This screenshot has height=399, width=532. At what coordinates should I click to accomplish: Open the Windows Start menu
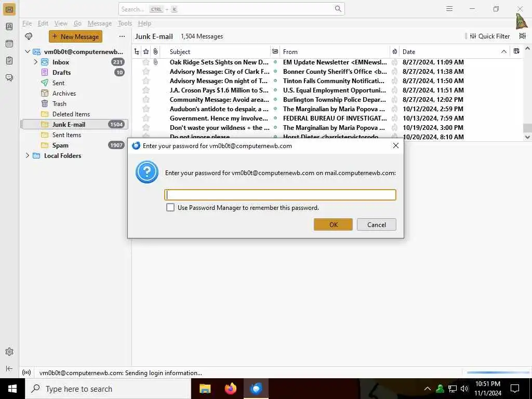12,389
